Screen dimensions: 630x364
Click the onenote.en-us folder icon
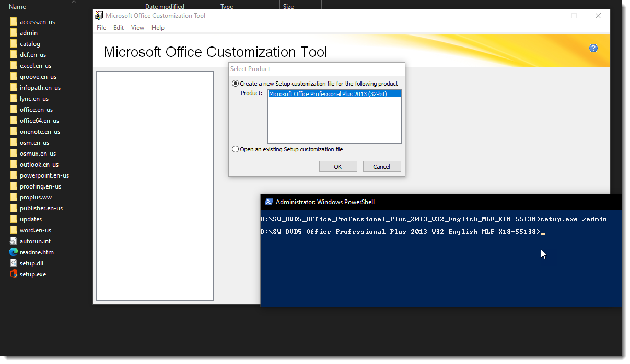pyautogui.click(x=14, y=132)
